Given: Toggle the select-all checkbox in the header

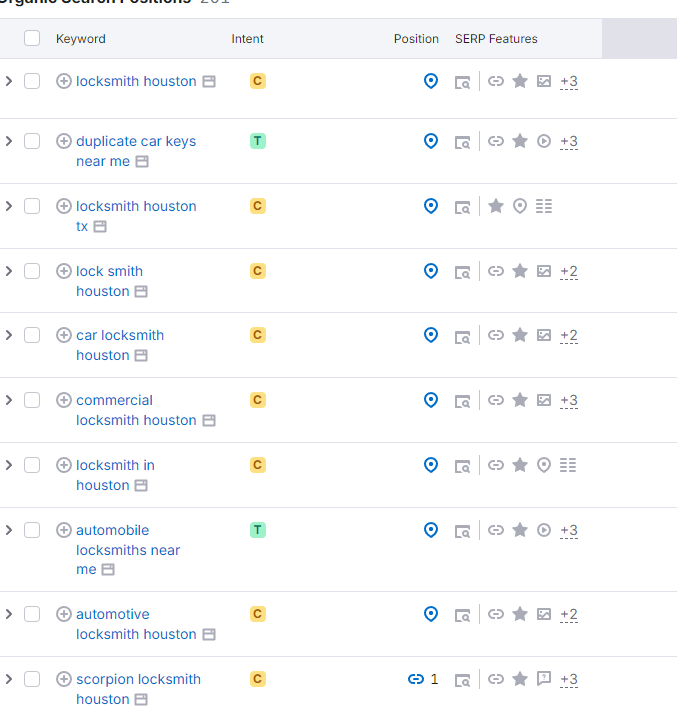Looking at the screenshot, I should point(32,38).
